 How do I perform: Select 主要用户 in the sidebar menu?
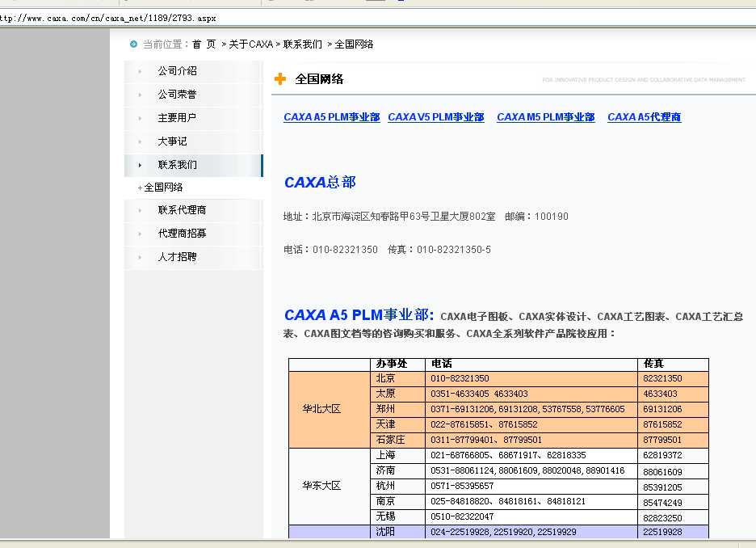177,118
